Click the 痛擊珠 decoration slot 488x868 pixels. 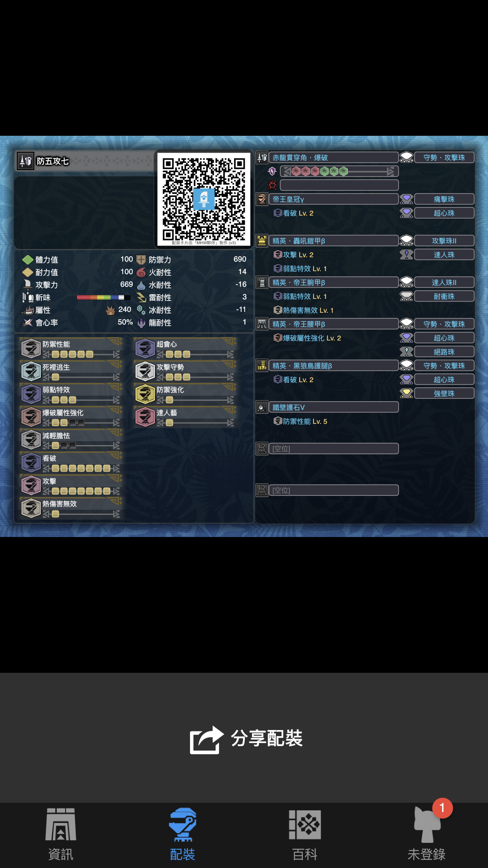click(444, 199)
